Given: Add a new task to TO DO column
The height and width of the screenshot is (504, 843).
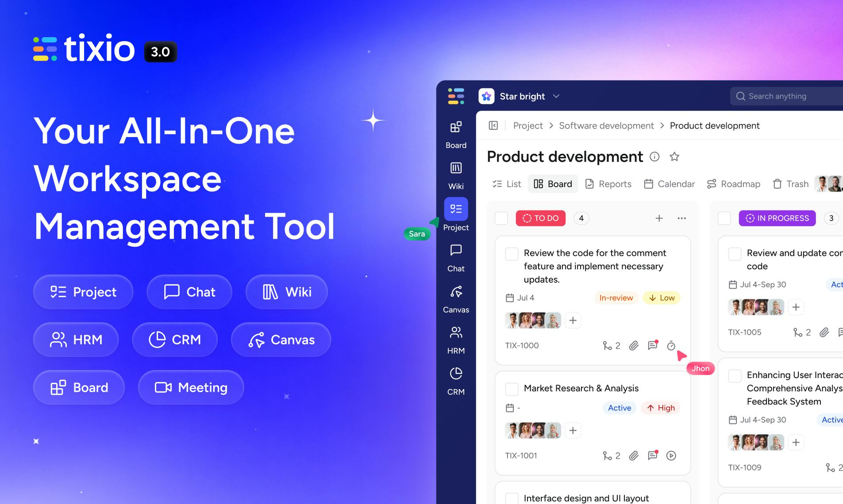Looking at the screenshot, I should (659, 218).
